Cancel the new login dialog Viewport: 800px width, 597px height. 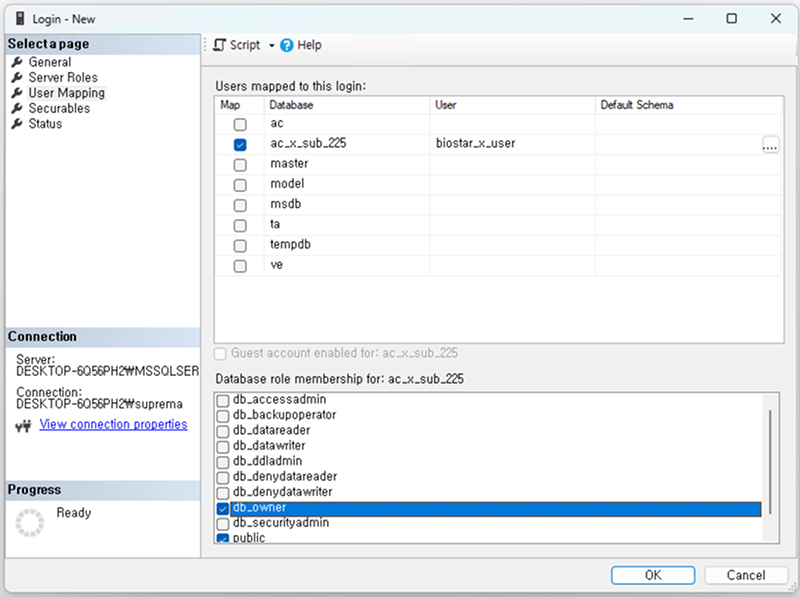tap(745, 575)
